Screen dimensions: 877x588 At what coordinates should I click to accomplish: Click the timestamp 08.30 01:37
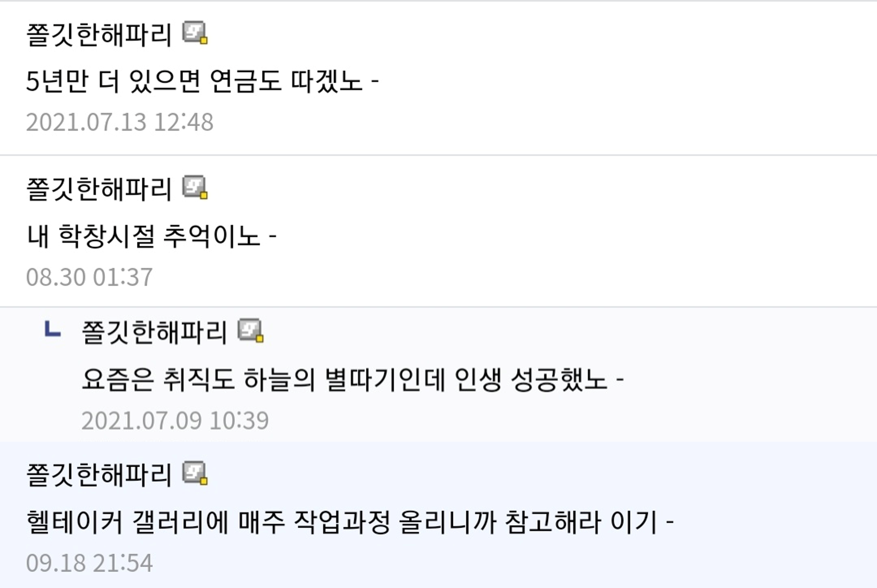pos(89,277)
